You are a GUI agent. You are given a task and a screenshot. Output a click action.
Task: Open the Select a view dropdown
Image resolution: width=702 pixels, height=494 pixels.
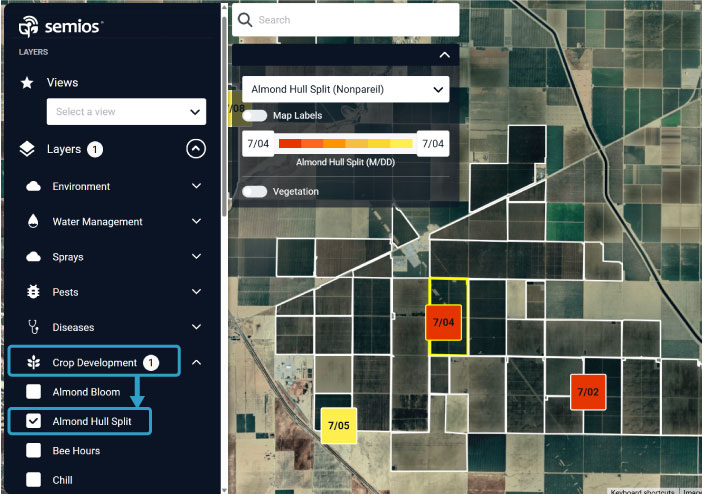tap(126, 112)
